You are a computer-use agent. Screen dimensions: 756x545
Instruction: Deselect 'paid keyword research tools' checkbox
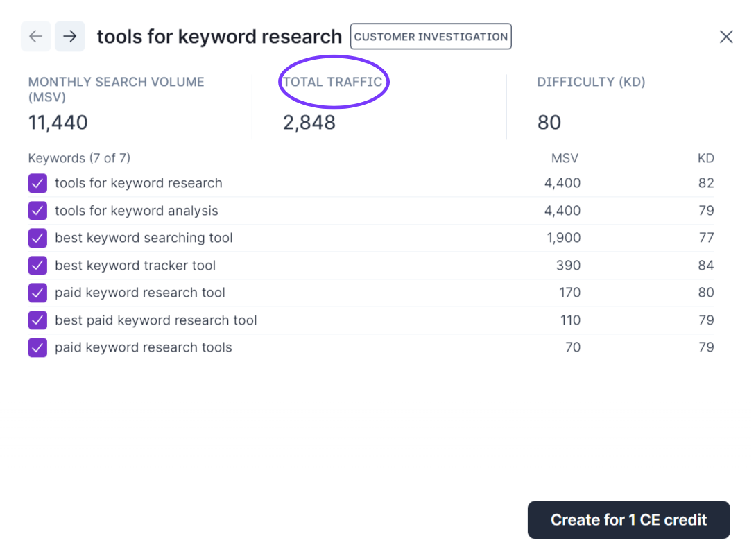(37, 348)
